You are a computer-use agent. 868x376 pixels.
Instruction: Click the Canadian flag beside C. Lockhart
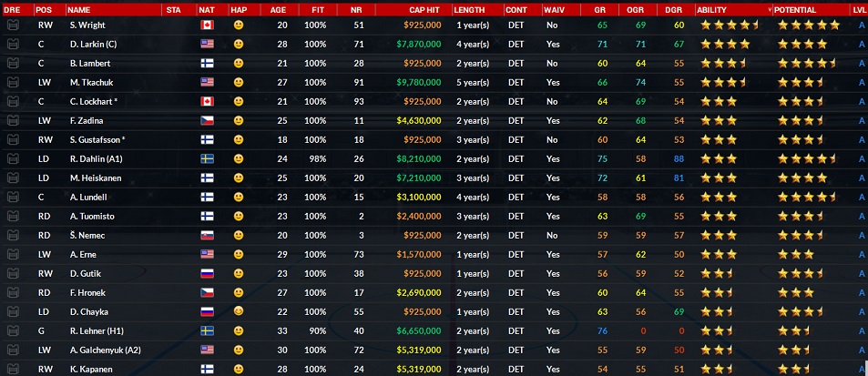point(207,101)
